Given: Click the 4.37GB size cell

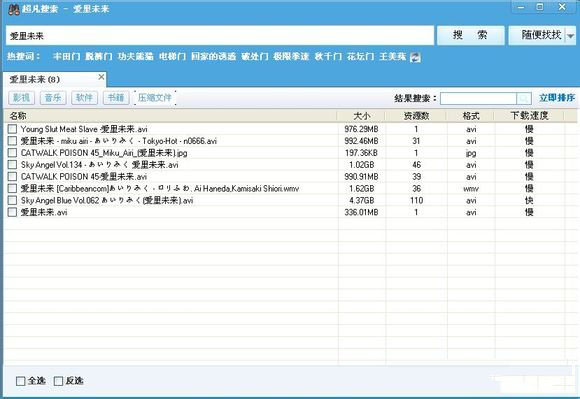Looking at the screenshot, I should (x=361, y=200).
